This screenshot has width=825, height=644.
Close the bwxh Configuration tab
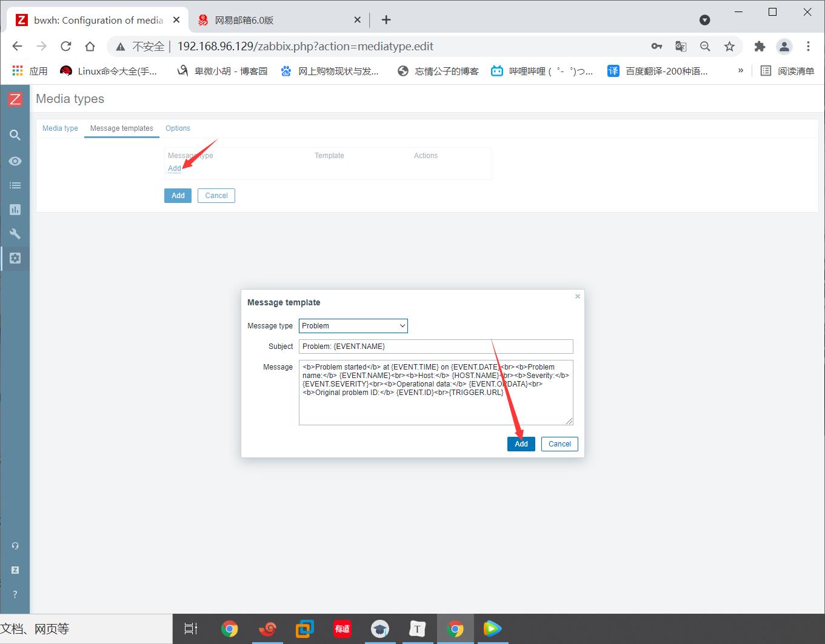(176, 20)
